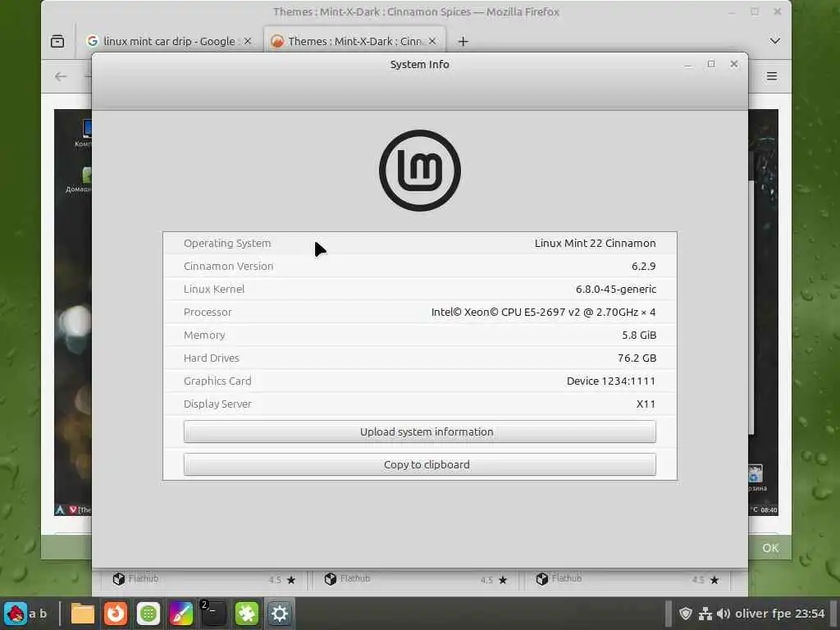Click the shield icon in system tray

click(x=685, y=614)
